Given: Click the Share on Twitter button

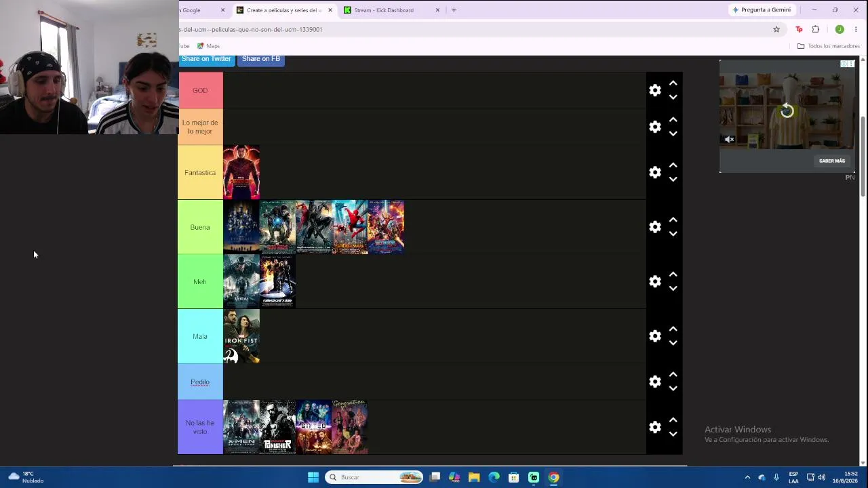Looking at the screenshot, I should (x=206, y=59).
